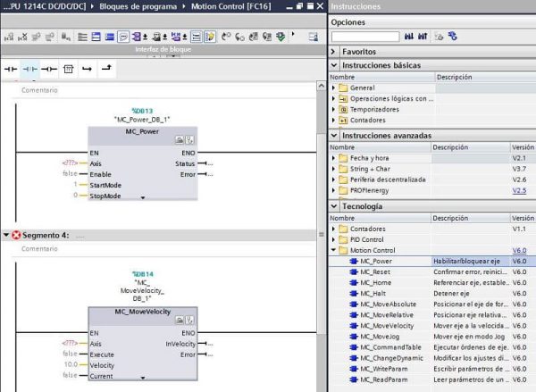Click the Motion Control [FC16] breadcrumb

pyautogui.click(x=229, y=7)
